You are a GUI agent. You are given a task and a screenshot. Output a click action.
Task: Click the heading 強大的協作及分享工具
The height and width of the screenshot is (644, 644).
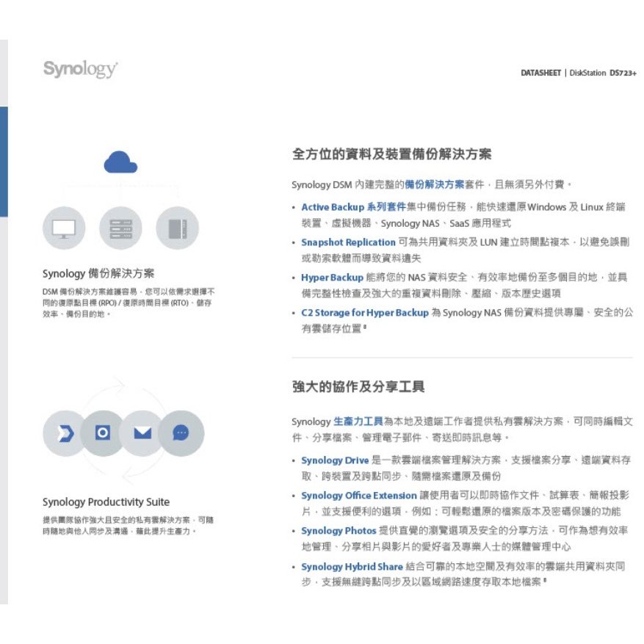coord(358,386)
